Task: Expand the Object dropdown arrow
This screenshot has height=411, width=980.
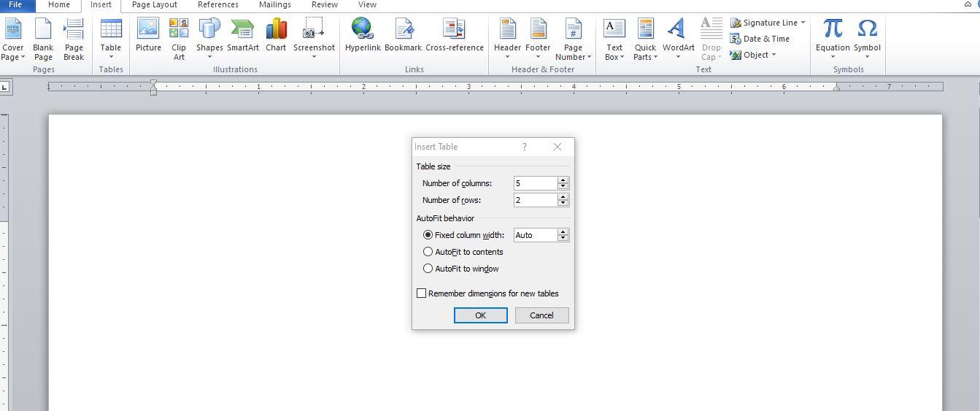Action: pos(773,55)
